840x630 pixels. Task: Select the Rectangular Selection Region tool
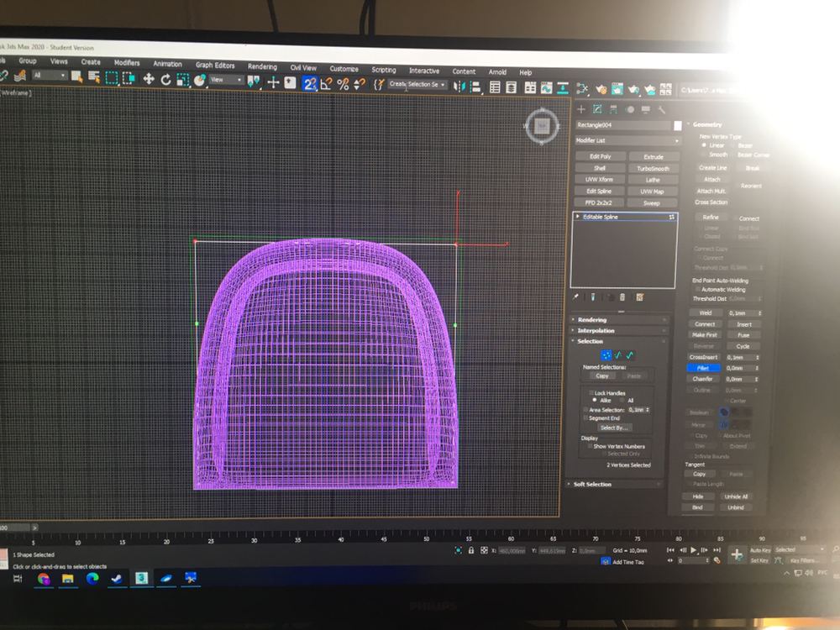112,78
